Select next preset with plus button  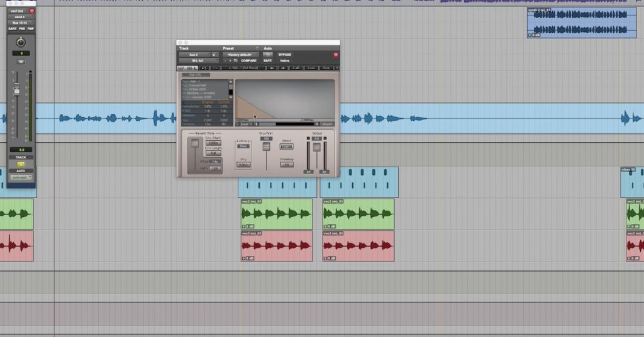pyautogui.click(x=230, y=61)
